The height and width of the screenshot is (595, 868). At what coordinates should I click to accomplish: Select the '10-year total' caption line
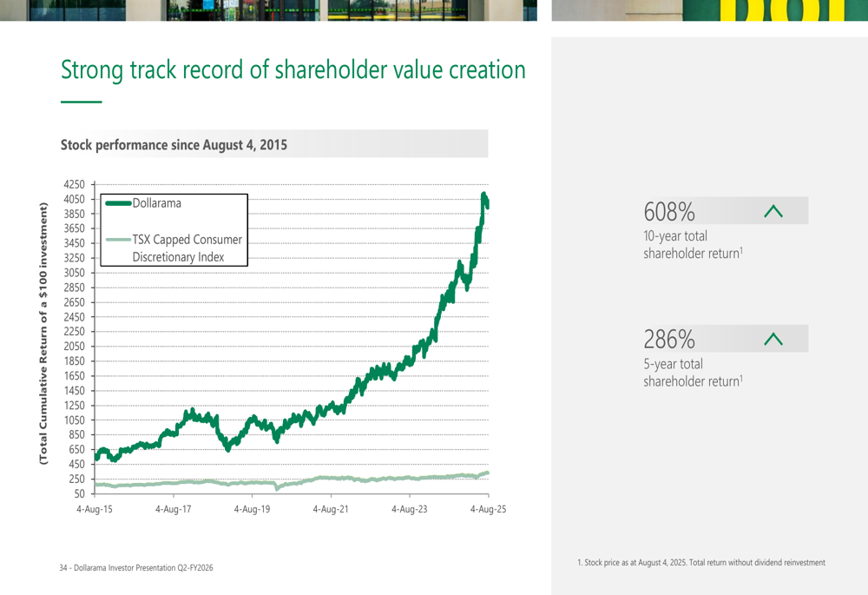(675, 236)
